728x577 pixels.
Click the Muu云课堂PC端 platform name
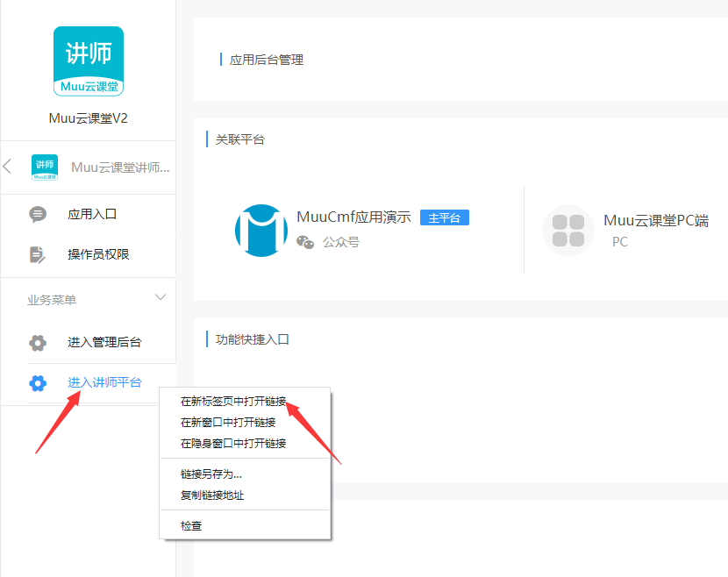click(x=656, y=220)
